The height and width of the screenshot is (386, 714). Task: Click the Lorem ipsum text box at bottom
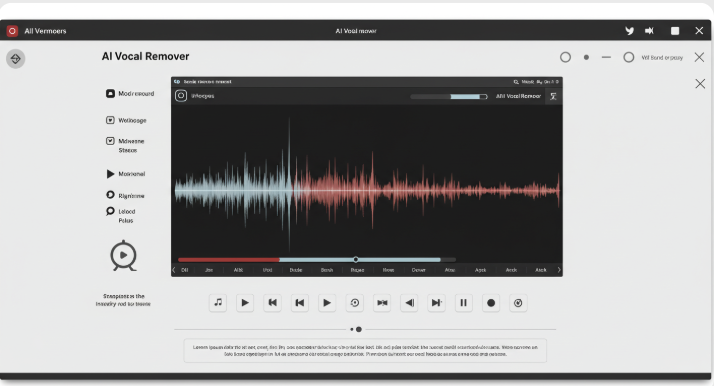[365, 350]
